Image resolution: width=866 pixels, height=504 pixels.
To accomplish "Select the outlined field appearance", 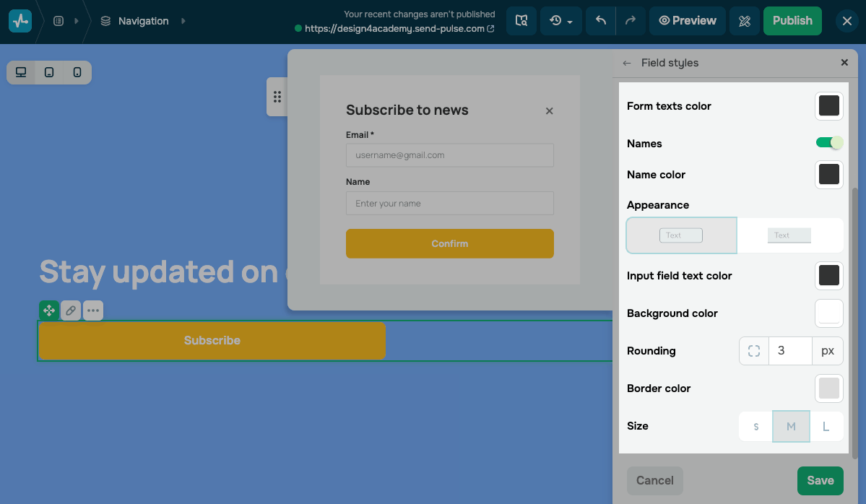I will pyautogui.click(x=682, y=235).
